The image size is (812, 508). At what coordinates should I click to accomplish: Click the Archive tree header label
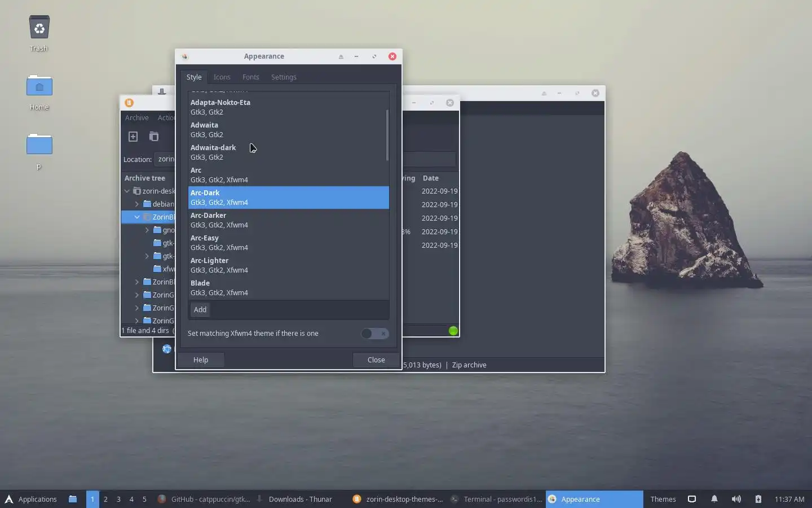coord(145,178)
